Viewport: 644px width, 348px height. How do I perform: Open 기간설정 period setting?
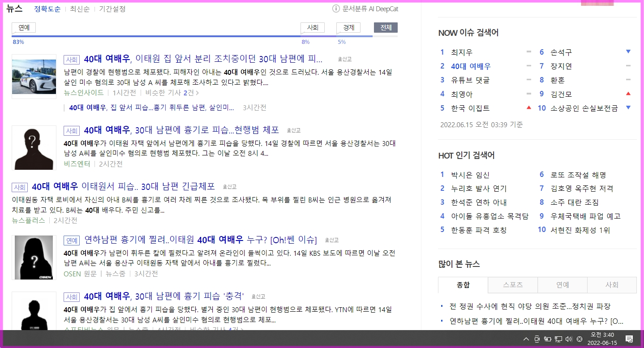pyautogui.click(x=112, y=9)
